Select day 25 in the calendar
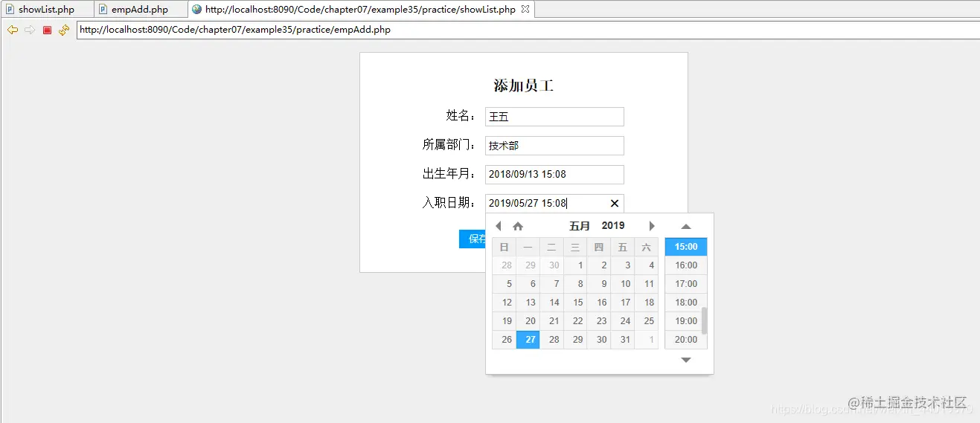Viewport: 980px width, 423px height. (x=647, y=321)
